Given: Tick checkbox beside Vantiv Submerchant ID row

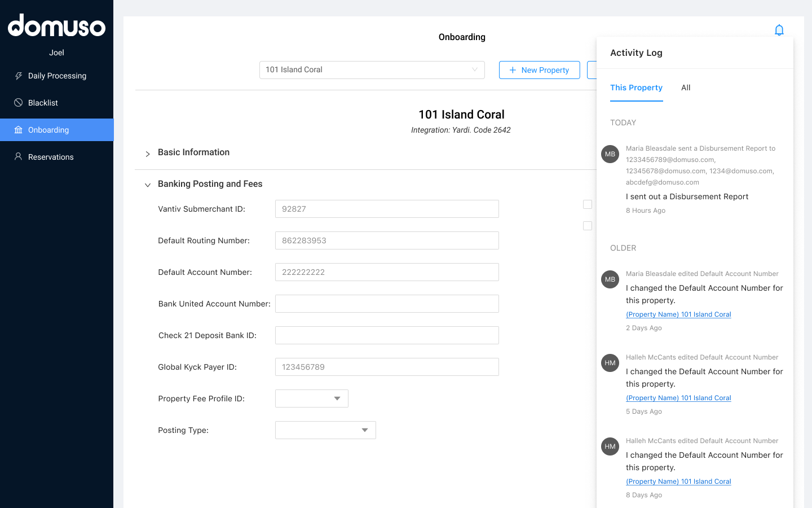Looking at the screenshot, I should pos(588,204).
